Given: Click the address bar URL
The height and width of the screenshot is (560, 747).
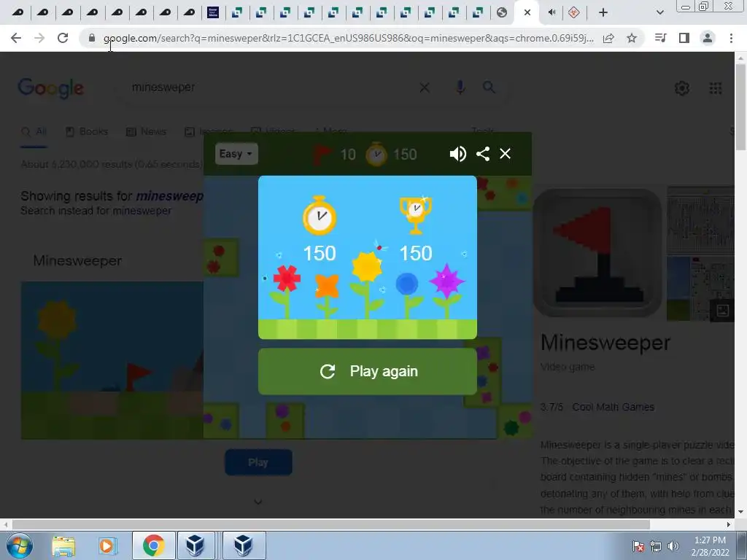Looking at the screenshot, I should [x=348, y=38].
